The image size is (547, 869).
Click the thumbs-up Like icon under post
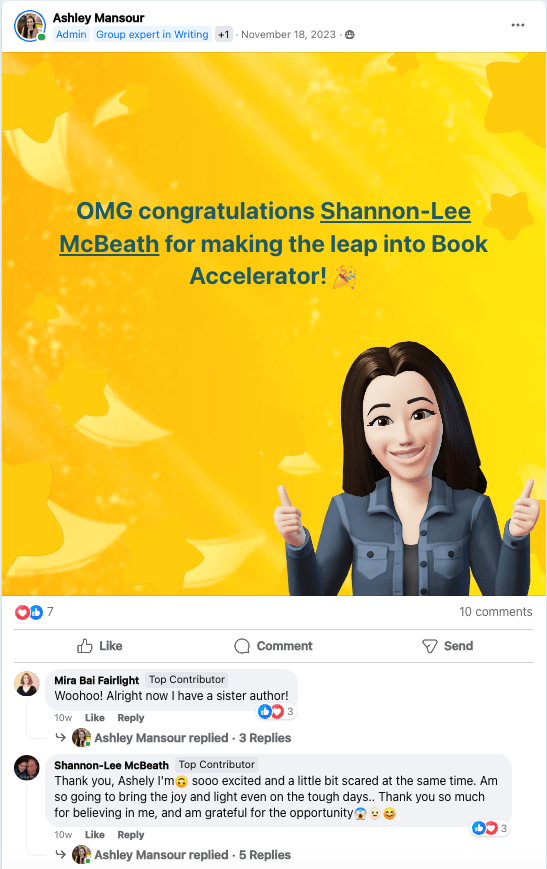click(x=85, y=646)
